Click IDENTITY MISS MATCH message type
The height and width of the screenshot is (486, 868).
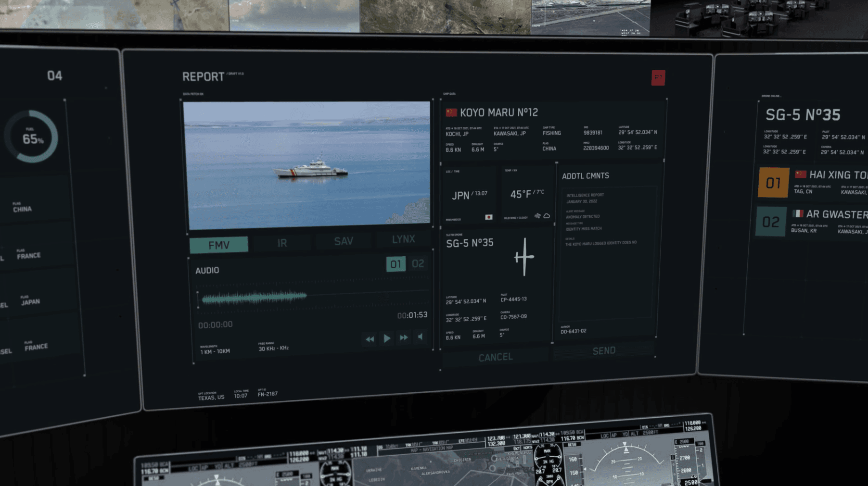click(x=584, y=229)
